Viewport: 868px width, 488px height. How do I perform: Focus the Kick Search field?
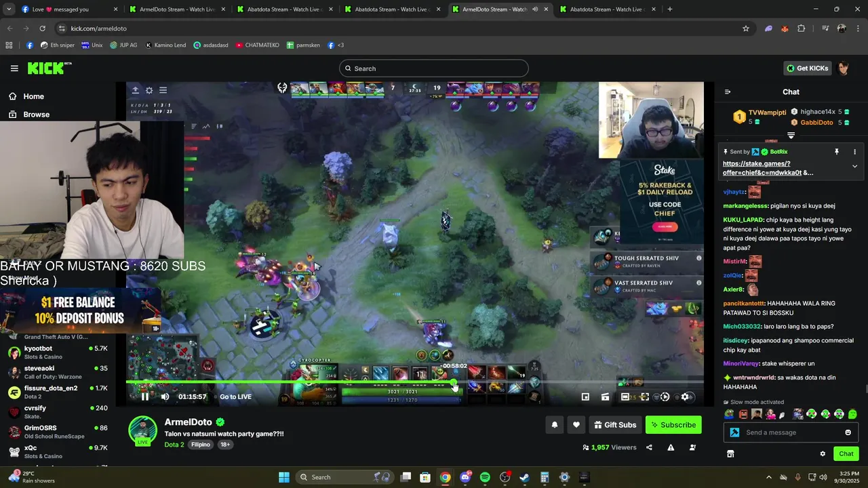(434, 68)
